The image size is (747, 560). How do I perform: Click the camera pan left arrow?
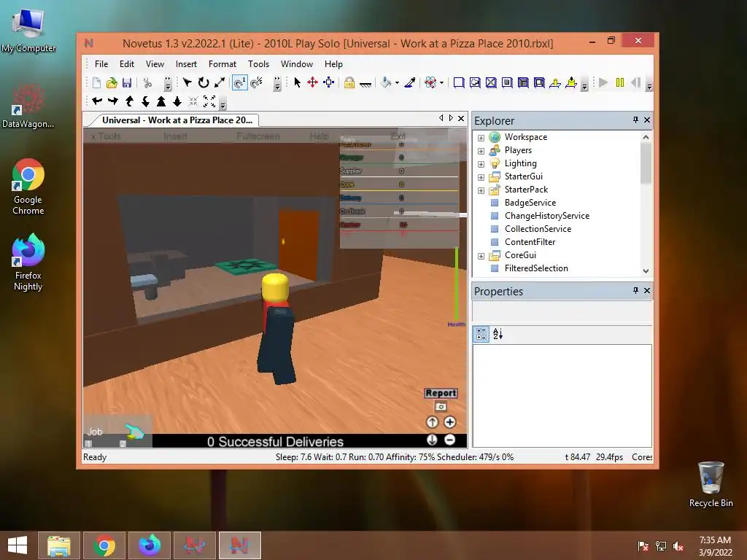click(97, 101)
